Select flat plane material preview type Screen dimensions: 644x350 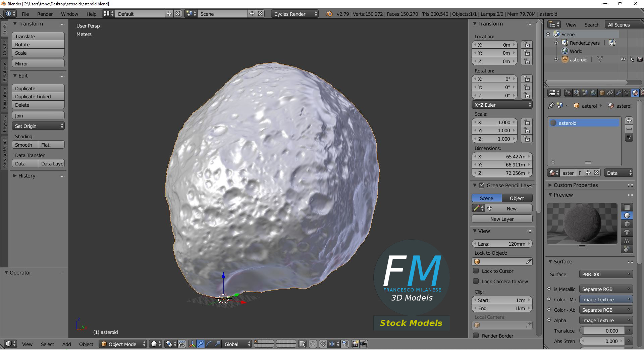pyautogui.click(x=627, y=207)
